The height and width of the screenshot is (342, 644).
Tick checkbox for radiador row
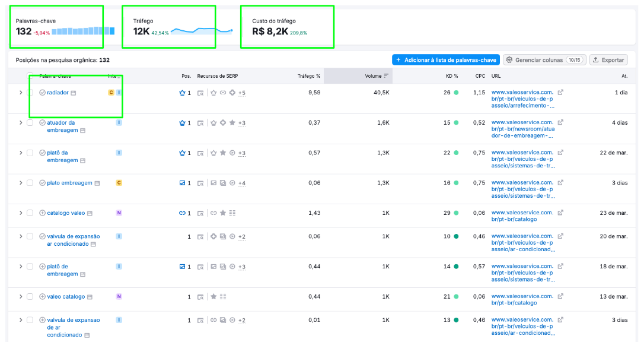coord(30,93)
